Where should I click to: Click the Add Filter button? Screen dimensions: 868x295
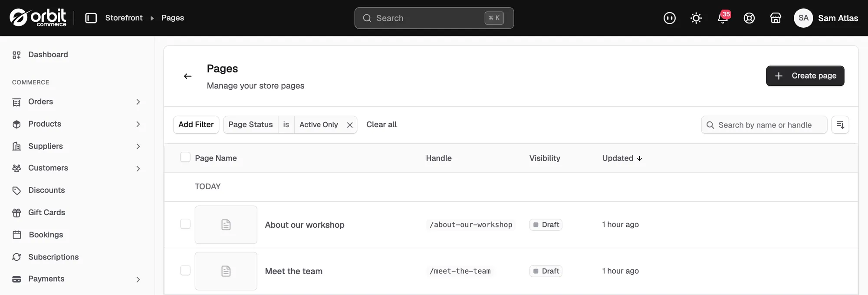click(196, 125)
